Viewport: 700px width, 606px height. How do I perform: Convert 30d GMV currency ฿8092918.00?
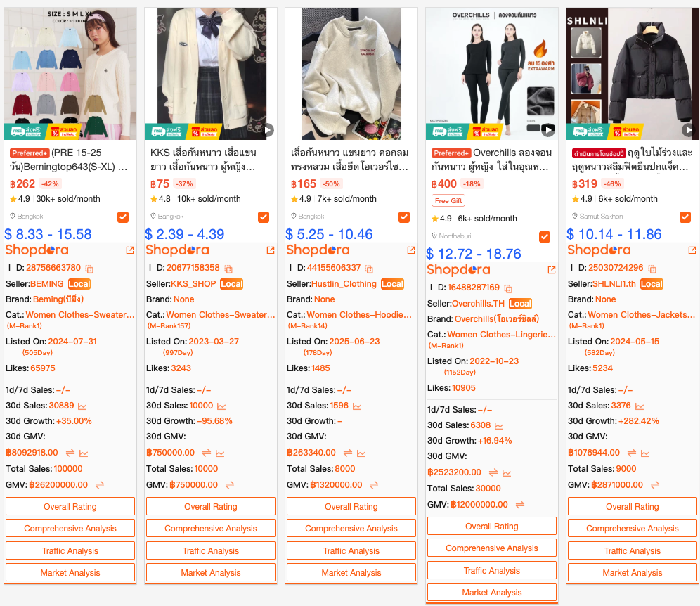[x=70, y=453]
